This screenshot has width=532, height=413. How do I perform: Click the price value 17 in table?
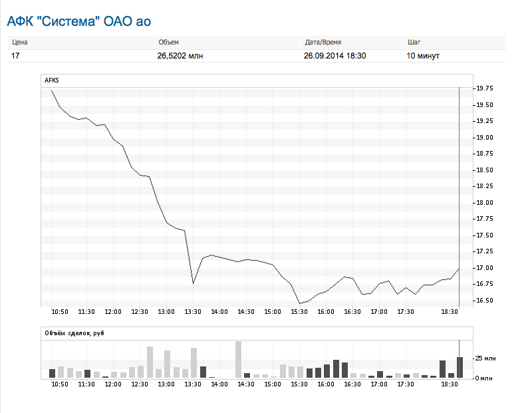[x=15, y=56]
